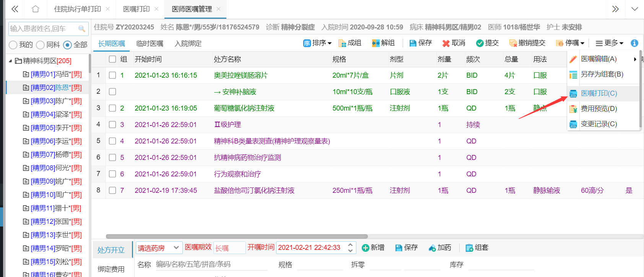Decrease 开嘱时间 using the down stepper
The image size is (644, 277).
pyautogui.click(x=350, y=251)
